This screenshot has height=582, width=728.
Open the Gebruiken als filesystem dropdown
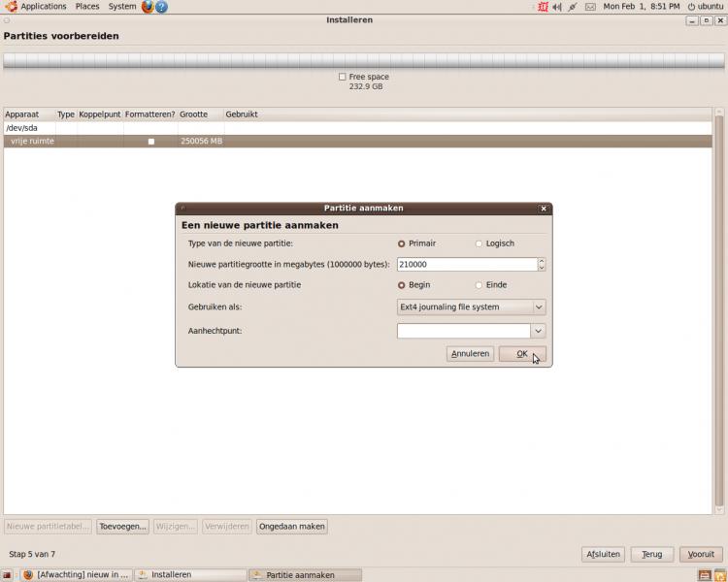click(x=472, y=307)
